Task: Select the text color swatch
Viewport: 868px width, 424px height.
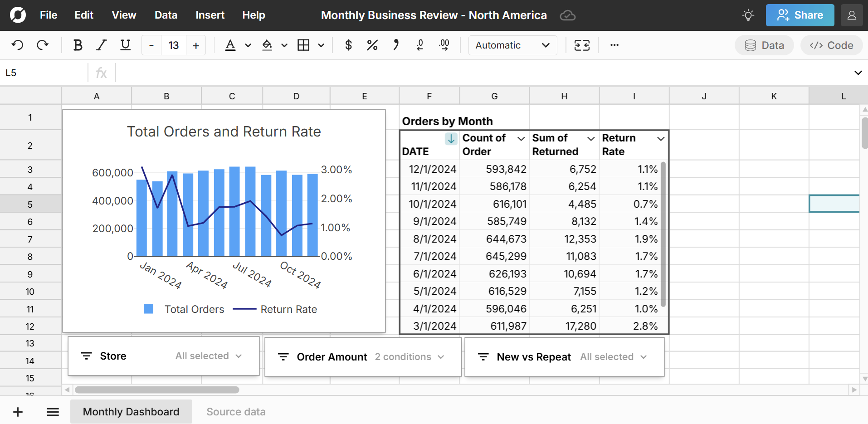Action: click(230, 45)
